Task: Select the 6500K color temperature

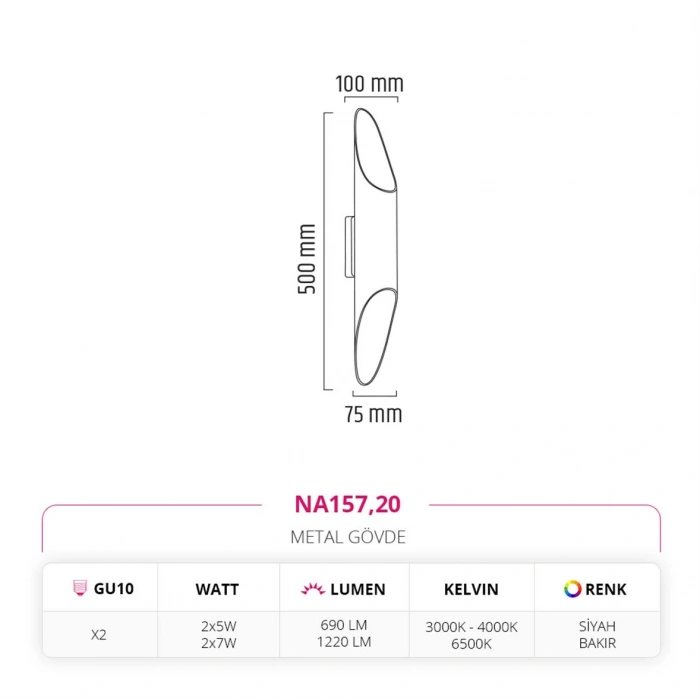Action: click(x=470, y=642)
